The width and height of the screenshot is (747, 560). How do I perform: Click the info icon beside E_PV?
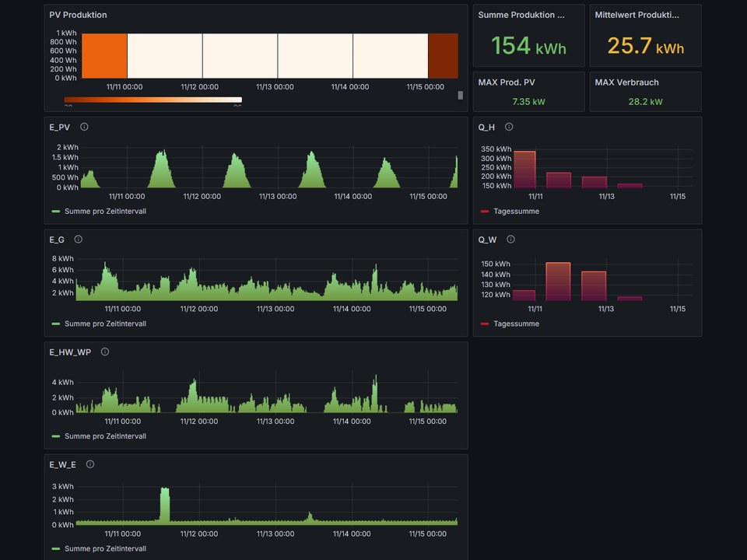click(84, 127)
